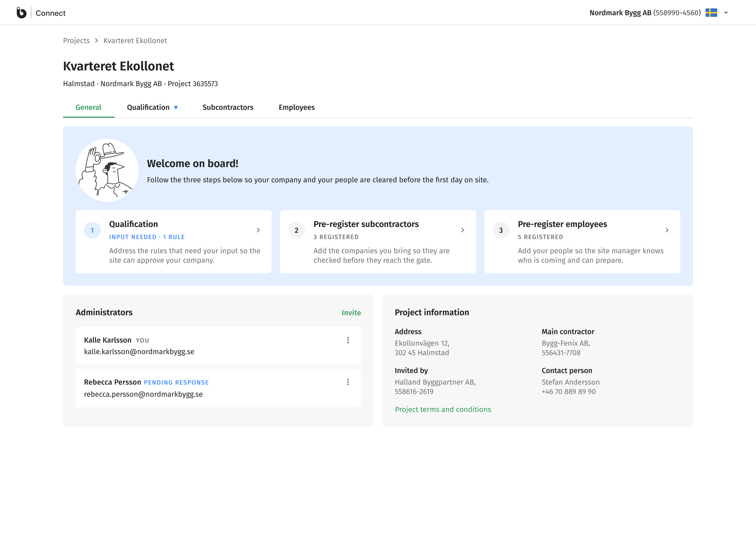
Task: Click the "Project 3635573" subtitle text
Action: coord(193,84)
